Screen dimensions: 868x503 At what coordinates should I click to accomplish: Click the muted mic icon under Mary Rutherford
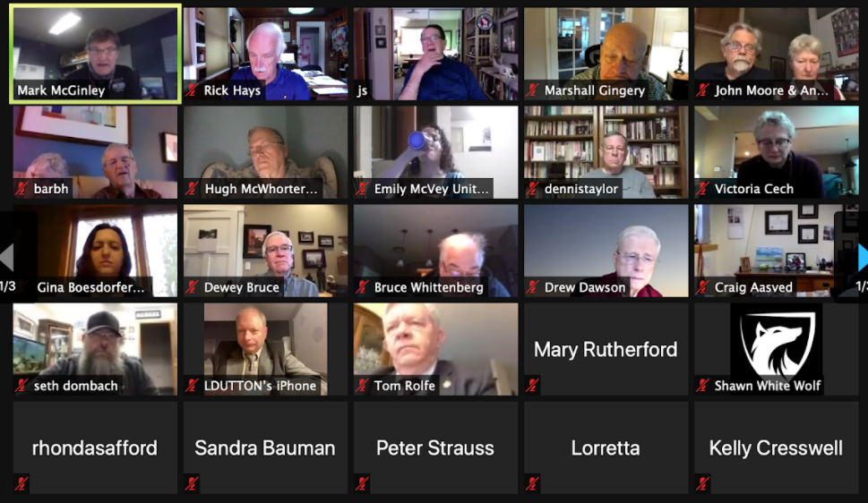click(x=533, y=385)
